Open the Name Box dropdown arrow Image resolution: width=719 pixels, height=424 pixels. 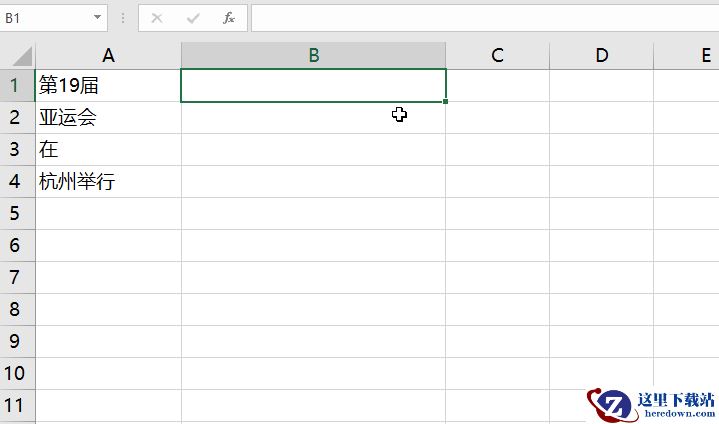click(97, 17)
